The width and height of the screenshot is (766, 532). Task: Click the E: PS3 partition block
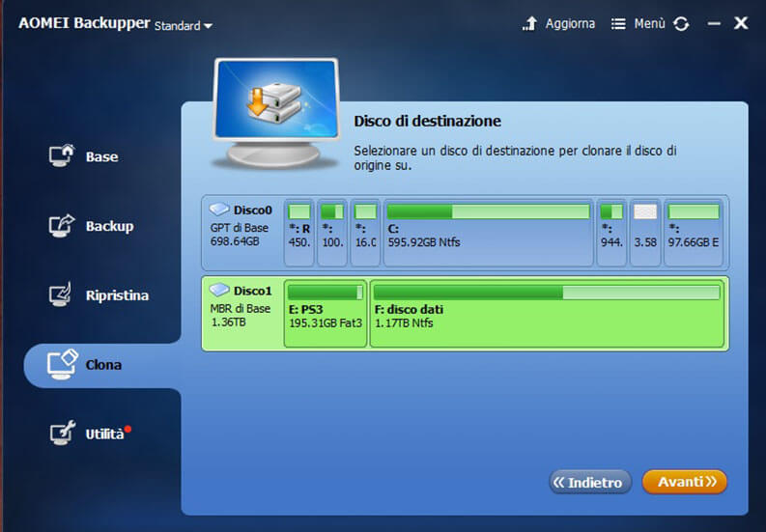[x=326, y=314]
